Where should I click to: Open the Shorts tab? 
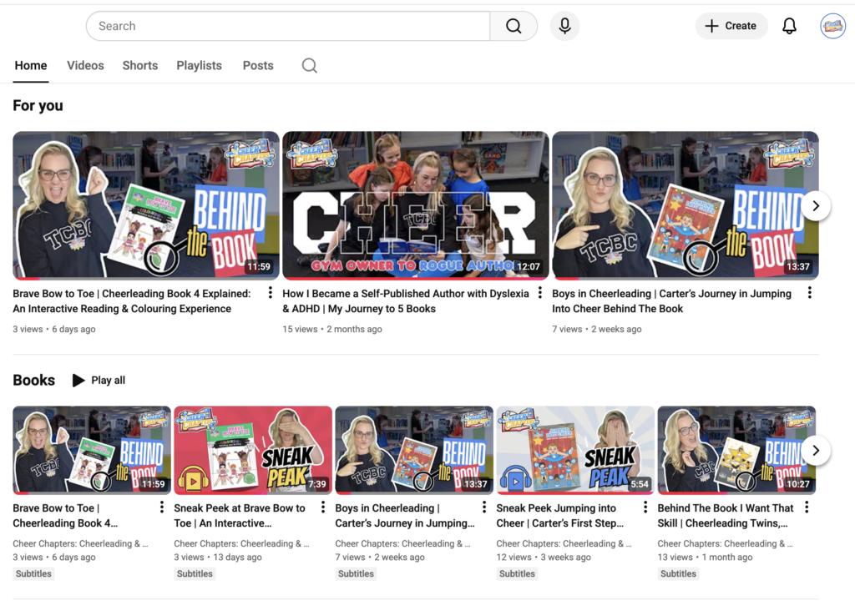point(139,66)
